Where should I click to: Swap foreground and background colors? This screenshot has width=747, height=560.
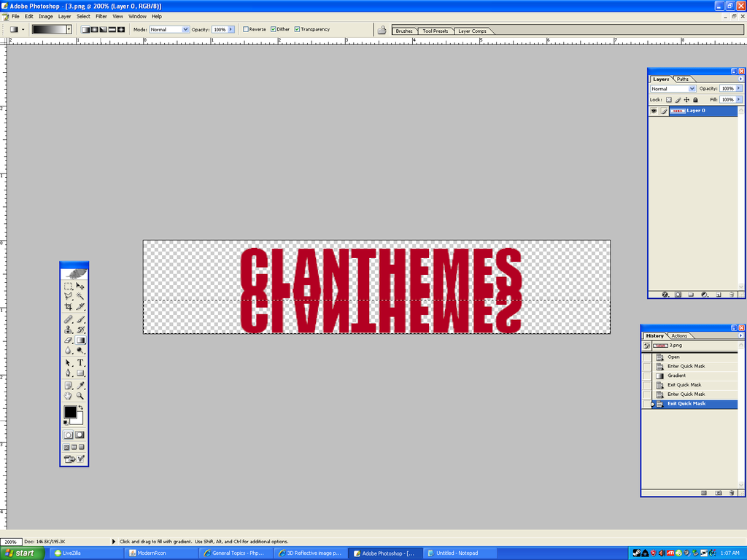pos(80,408)
